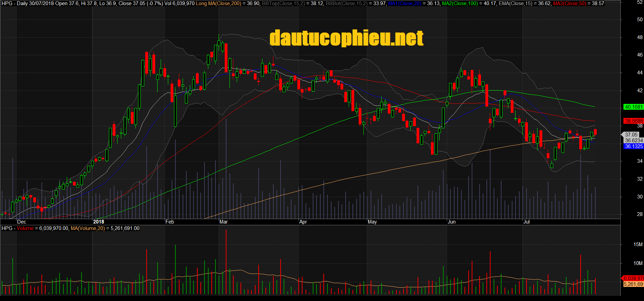644x301 pixels.
Task: Click the 2018 year marker on axis
Action: [98, 222]
